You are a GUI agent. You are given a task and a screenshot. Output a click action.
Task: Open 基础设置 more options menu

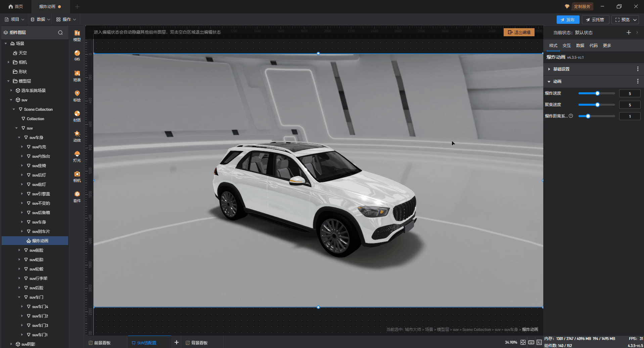pos(638,69)
